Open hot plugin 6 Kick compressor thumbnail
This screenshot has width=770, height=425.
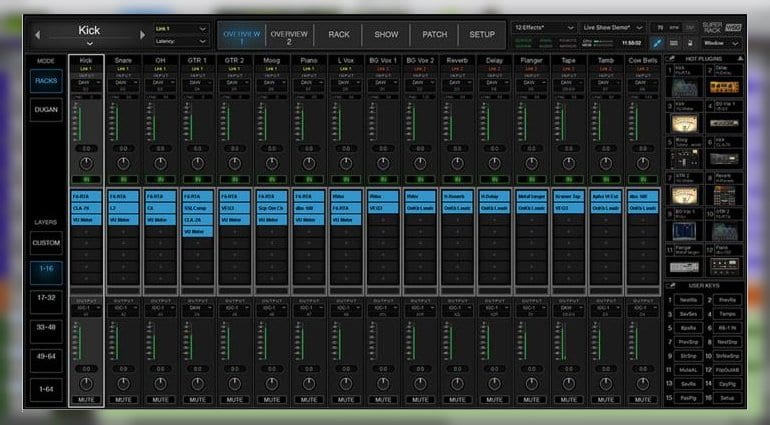724,159
